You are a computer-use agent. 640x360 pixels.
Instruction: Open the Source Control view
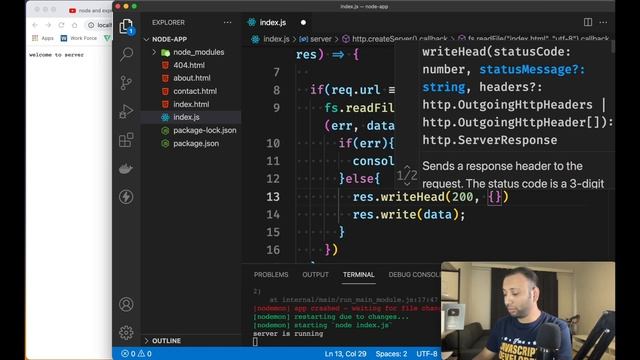click(126, 82)
